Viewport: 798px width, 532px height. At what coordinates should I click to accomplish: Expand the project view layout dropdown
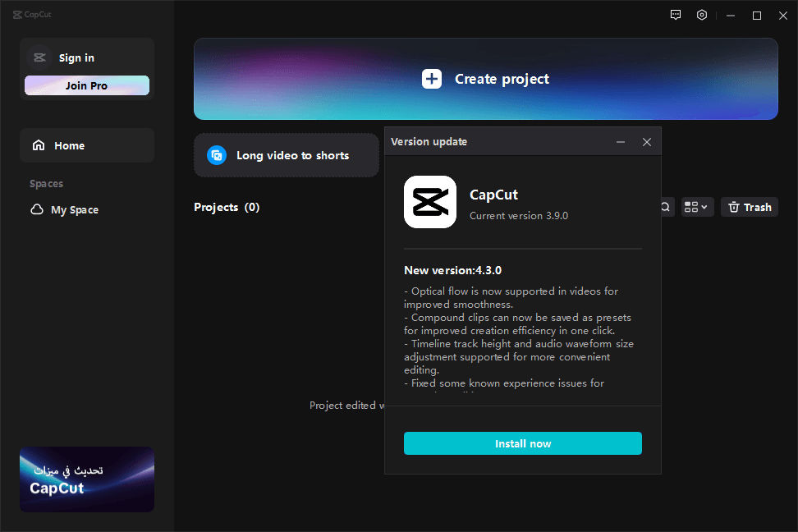pos(696,208)
